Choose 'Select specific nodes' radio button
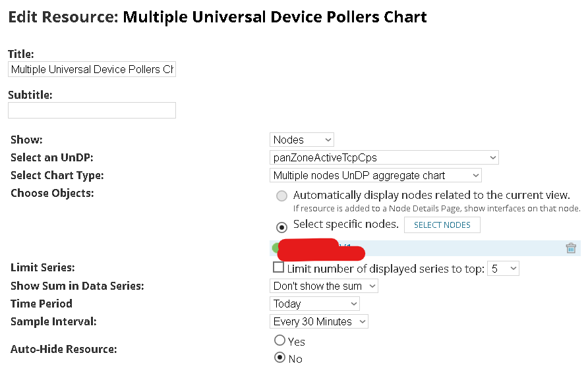 point(282,227)
